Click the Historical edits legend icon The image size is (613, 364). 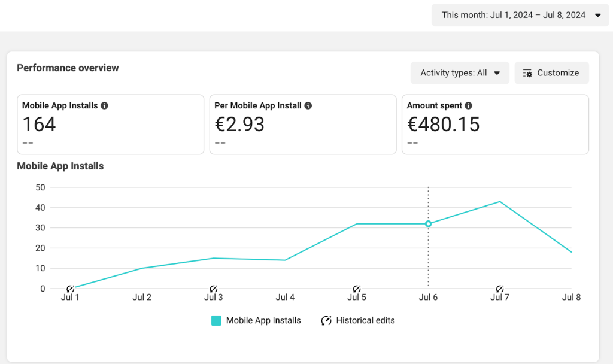pyautogui.click(x=326, y=321)
